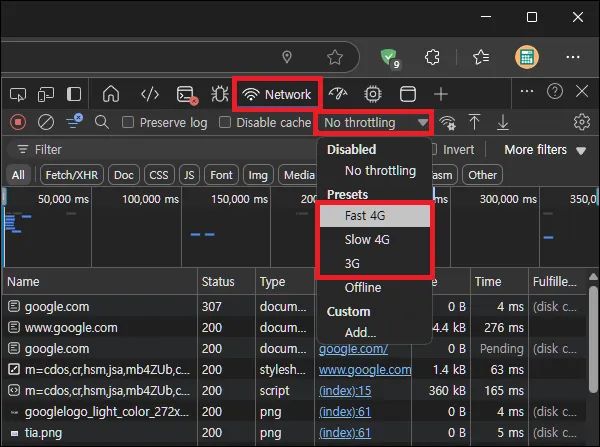
Task: Open the Memory chip icon tab
Action: [373, 94]
